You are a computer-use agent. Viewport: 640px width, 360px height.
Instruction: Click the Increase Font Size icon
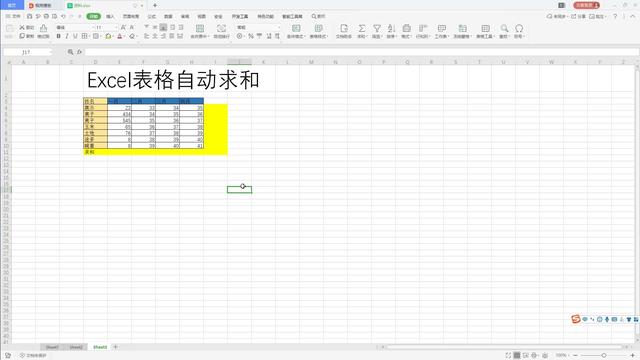coord(123,27)
